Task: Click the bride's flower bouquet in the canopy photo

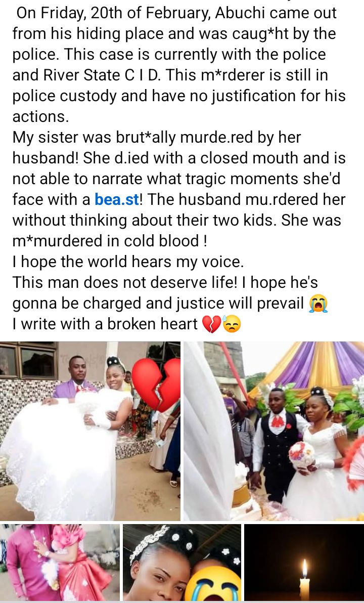Action: click(x=302, y=455)
